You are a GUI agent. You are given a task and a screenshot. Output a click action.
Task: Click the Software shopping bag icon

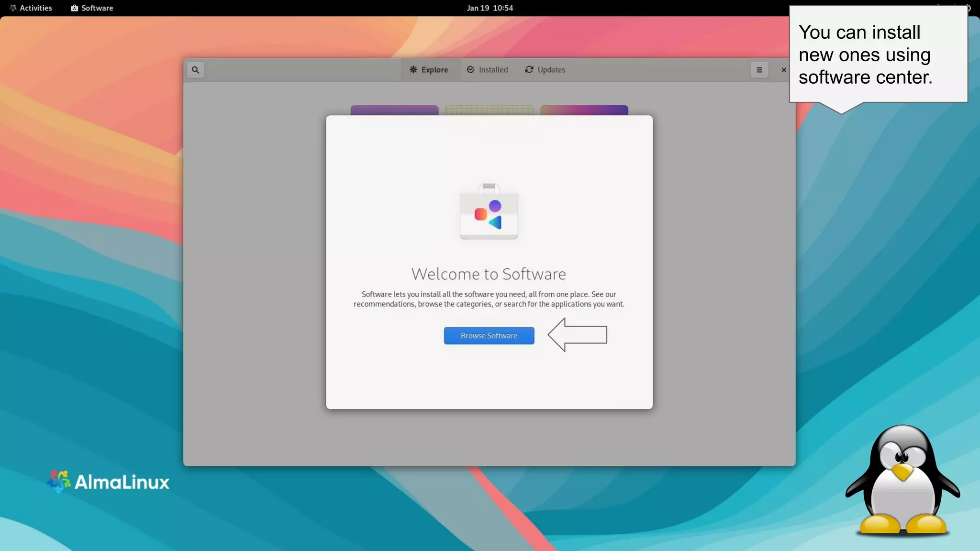point(489,211)
